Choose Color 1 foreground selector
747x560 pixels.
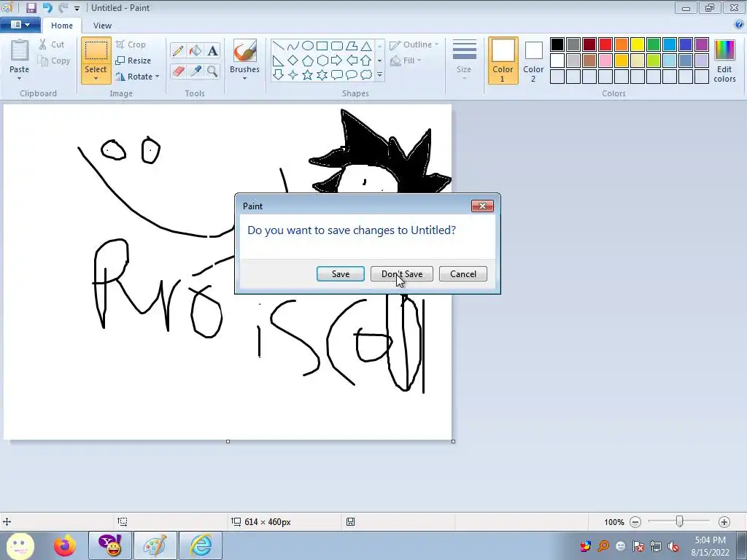click(x=503, y=61)
